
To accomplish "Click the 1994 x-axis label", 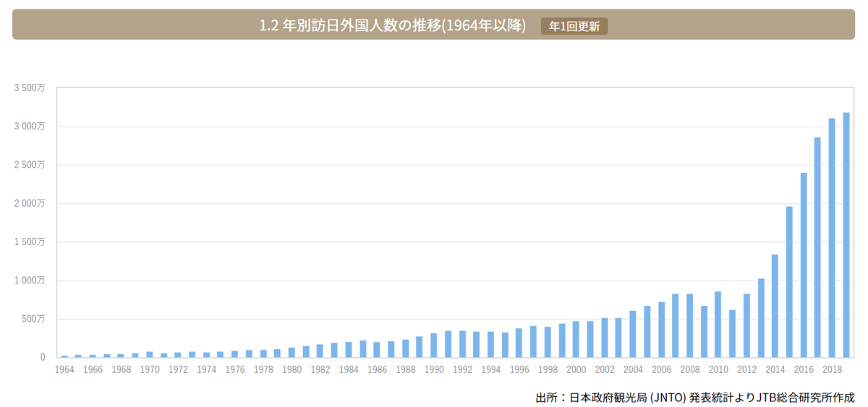I will click(x=490, y=369).
